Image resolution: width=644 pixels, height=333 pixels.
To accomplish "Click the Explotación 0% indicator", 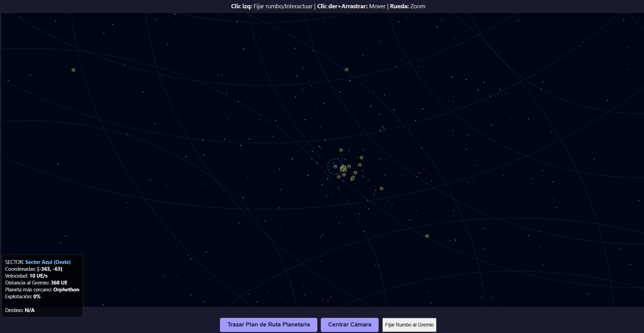I will click(23, 297).
